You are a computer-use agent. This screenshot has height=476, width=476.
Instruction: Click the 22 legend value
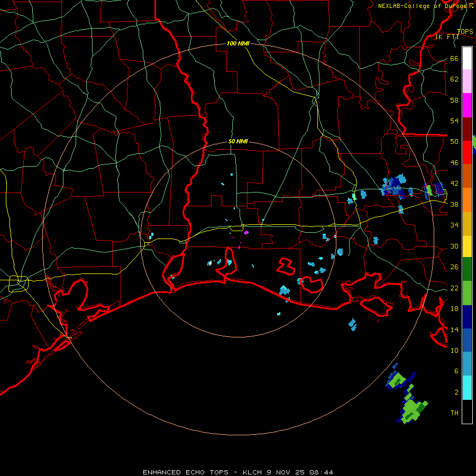[454, 288]
